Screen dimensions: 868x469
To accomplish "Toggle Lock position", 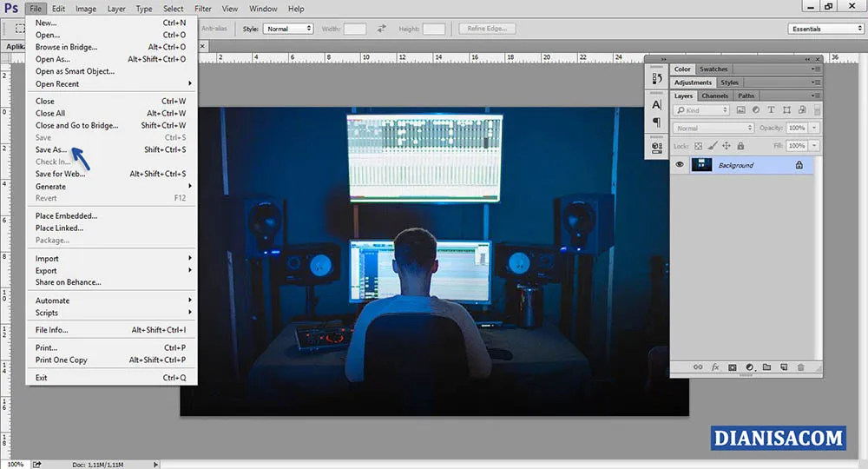I will click(727, 146).
